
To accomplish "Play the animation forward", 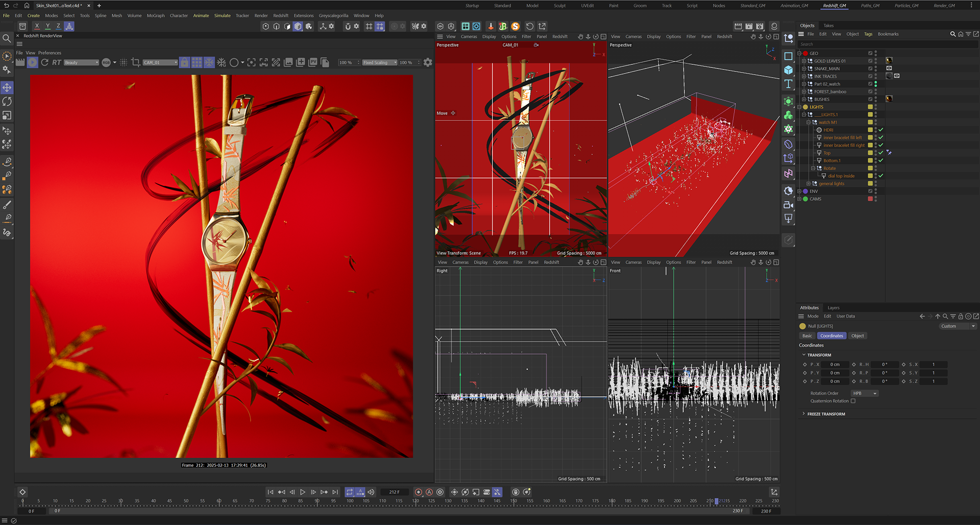I will (x=303, y=492).
